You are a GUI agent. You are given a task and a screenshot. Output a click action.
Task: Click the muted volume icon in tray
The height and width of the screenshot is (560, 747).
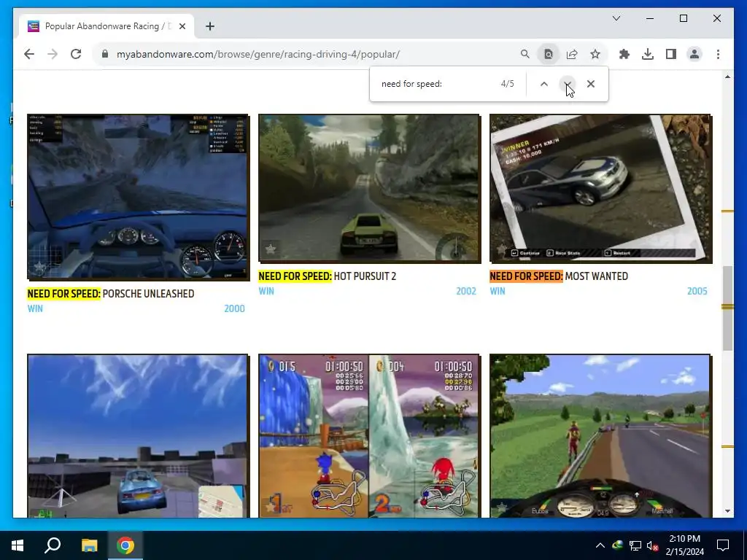coord(652,545)
